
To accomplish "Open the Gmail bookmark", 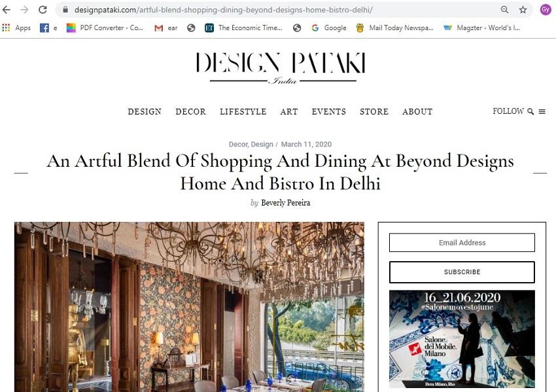I will [x=166, y=27].
